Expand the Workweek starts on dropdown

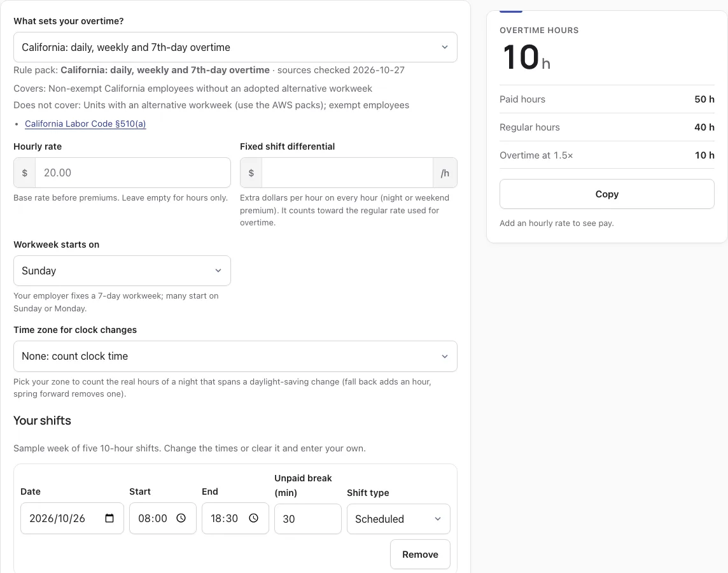click(x=122, y=271)
